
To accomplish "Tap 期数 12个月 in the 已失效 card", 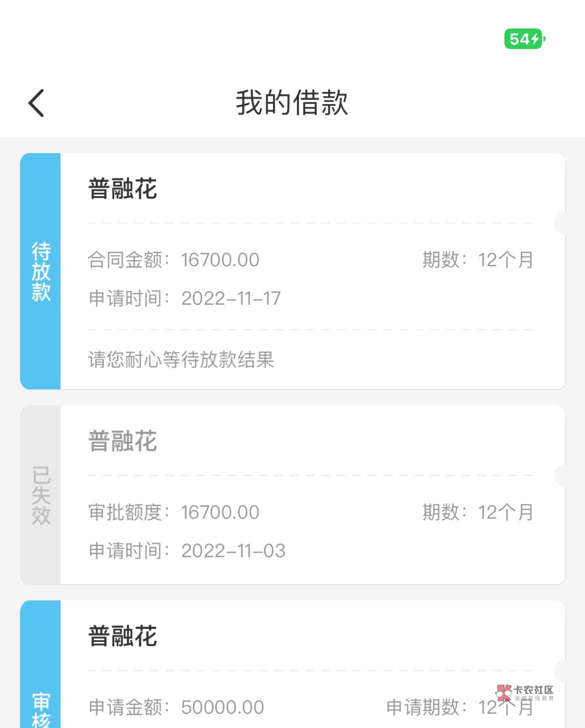I will pos(477,512).
